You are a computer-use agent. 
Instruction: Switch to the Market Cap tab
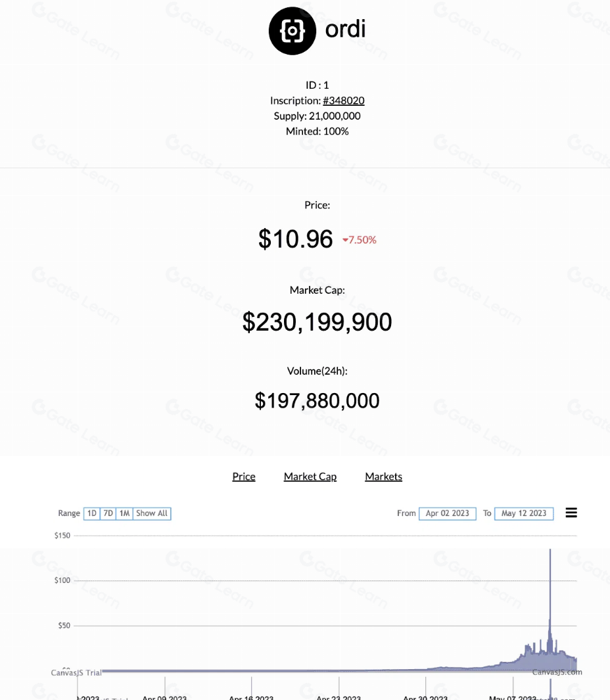(x=310, y=477)
